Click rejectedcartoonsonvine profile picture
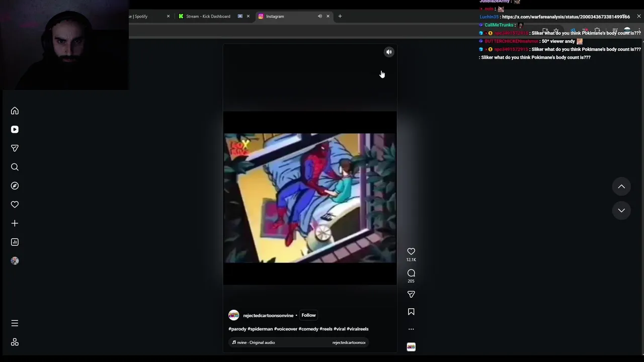 point(233,315)
